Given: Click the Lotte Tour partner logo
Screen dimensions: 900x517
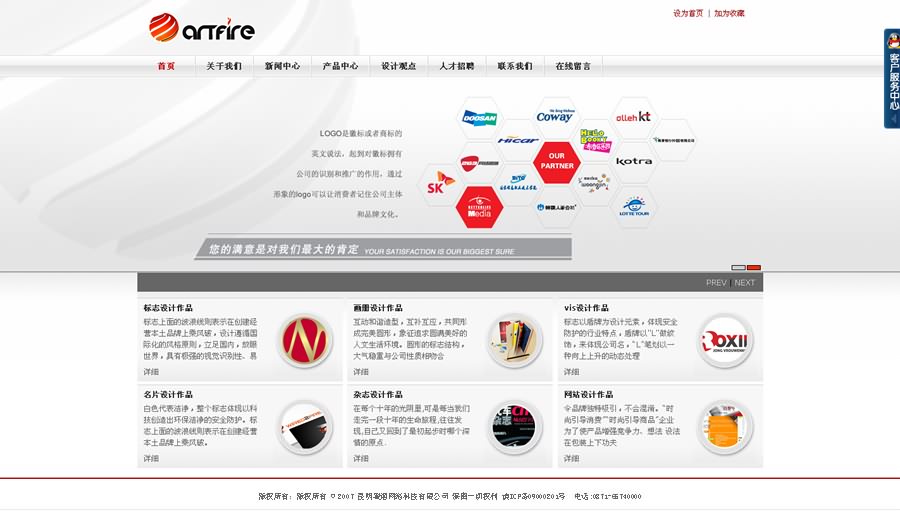Looking at the screenshot, I should pyautogui.click(x=634, y=207).
